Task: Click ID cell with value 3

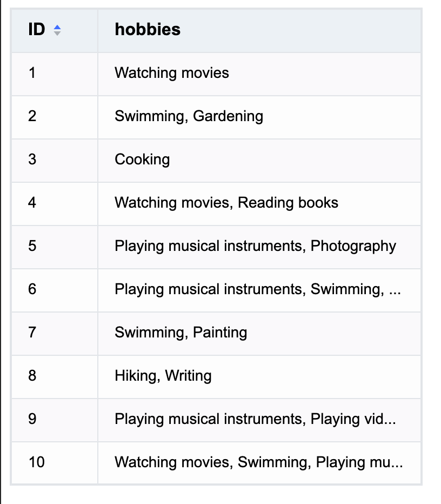Action: pos(55,161)
